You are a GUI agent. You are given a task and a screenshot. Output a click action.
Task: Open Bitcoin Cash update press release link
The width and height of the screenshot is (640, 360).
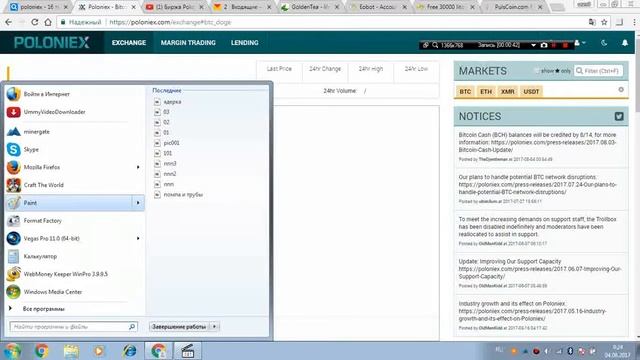(537, 146)
